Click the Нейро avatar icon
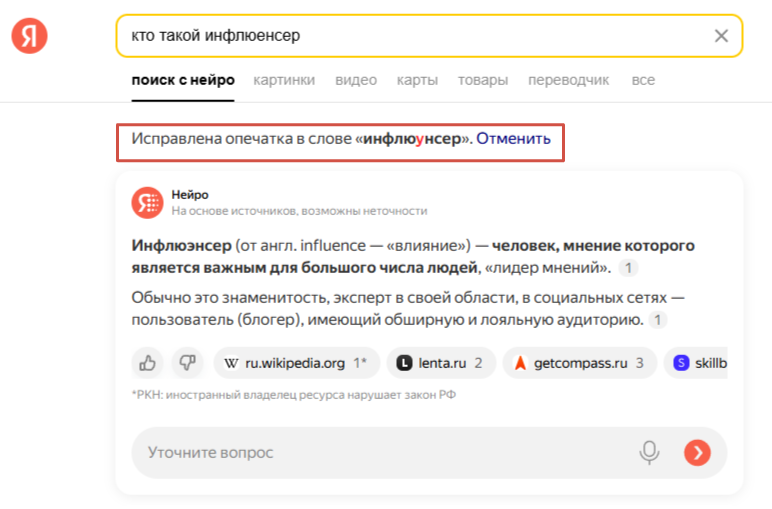Viewport: 772px width, 509px height. [147, 202]
